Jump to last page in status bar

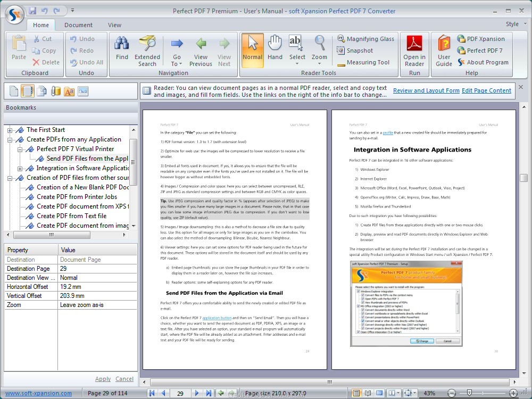209,393
